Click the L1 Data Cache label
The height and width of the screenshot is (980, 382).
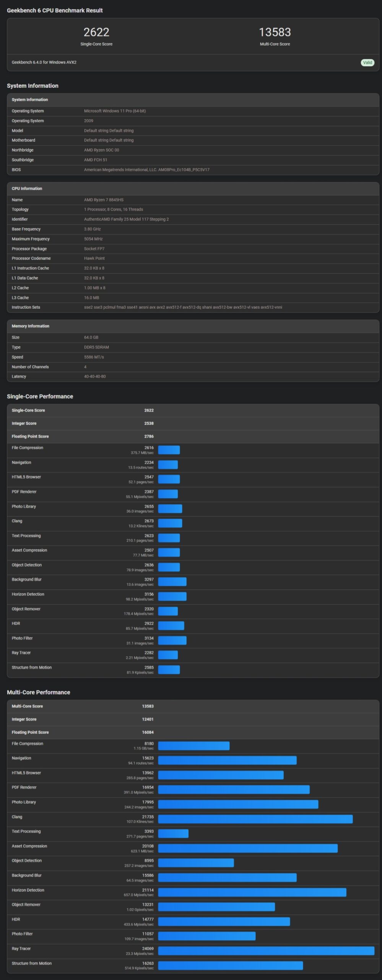point(25,278)
